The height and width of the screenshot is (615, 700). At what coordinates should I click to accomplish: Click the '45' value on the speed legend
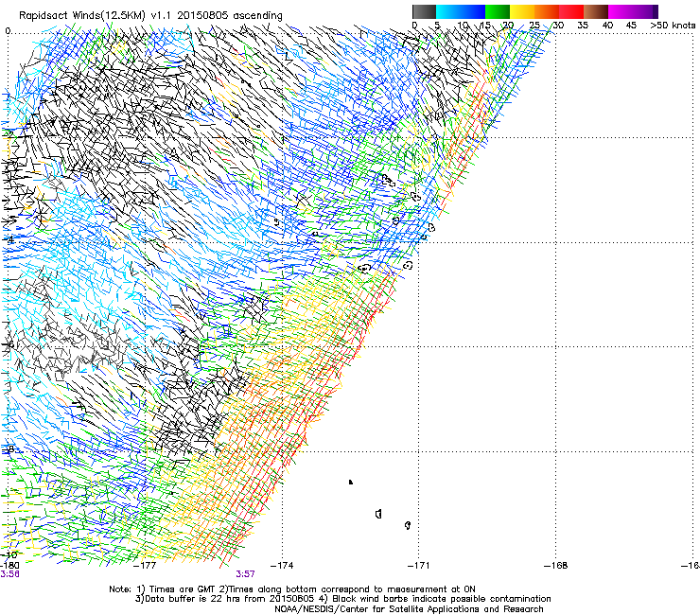click(631, 26)
